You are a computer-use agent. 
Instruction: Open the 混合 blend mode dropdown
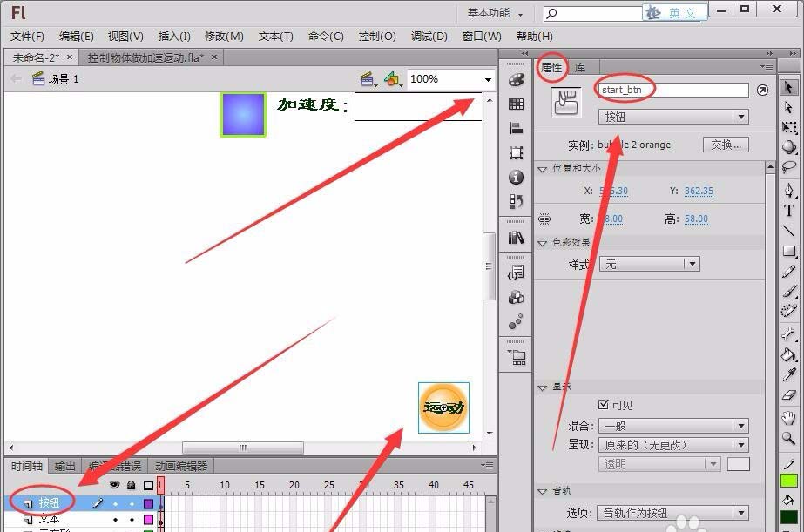pos(673,426)
